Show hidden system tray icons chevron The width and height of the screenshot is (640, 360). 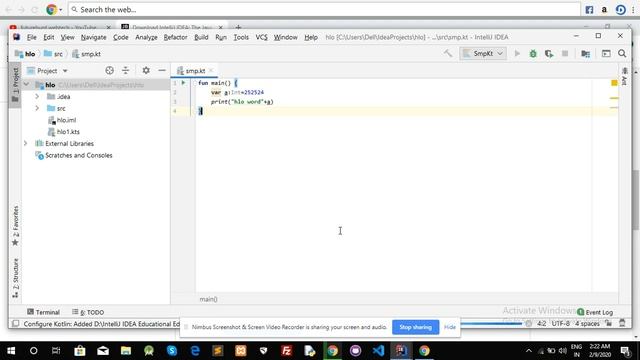pyautogui.click(x=529, y=351)
